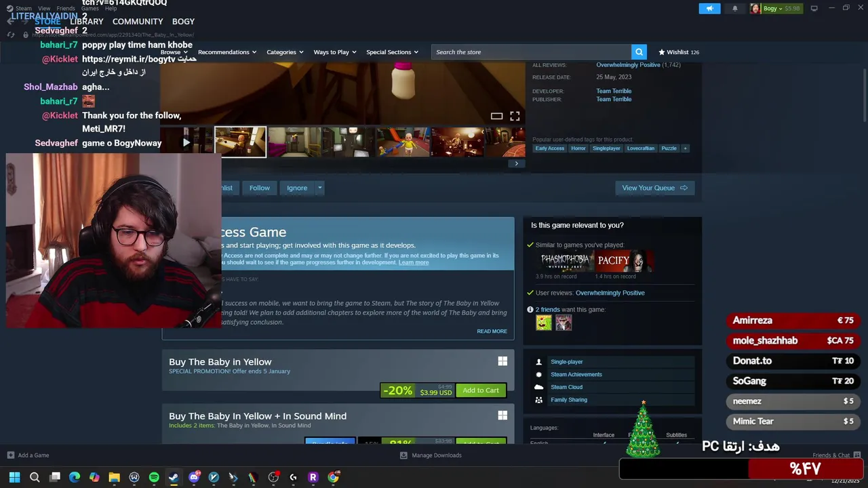The height and width of the screenshot is (488, 868).
Task: Enter fullscreen on media player
Action: [515, 117]
